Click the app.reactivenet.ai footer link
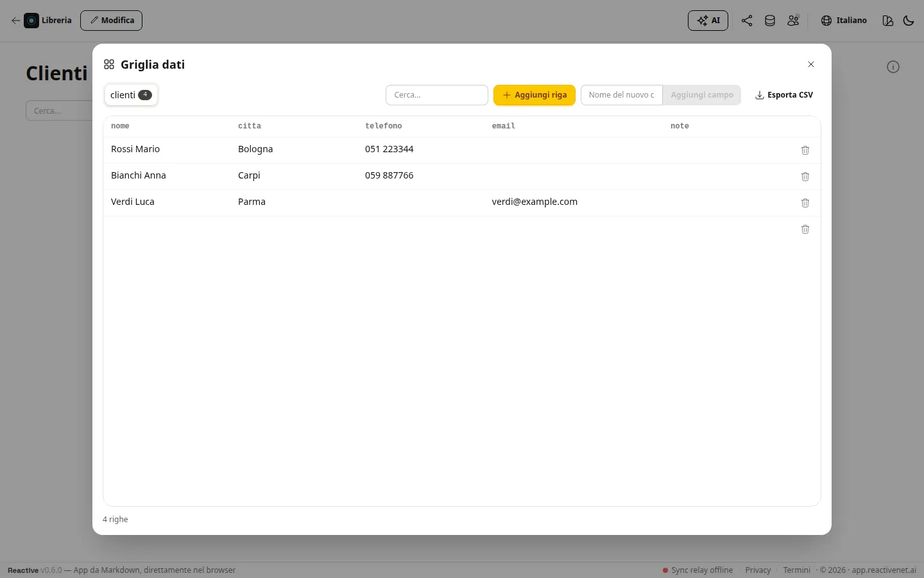This screenshot has height=578, width=924. (884, 570)
